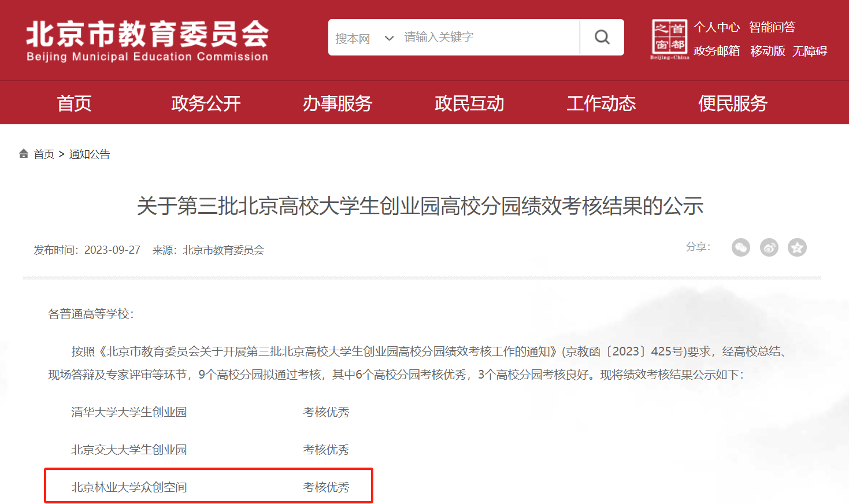Click 考核优秀 beside 北京交大大学生创业园
The image size is (849, 504).
326,450
